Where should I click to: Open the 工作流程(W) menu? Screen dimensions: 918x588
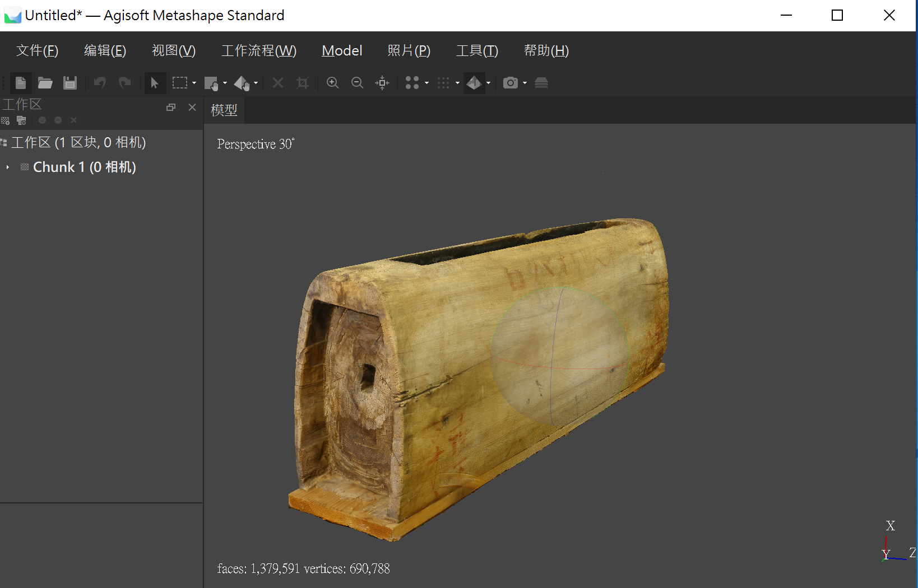coord(258,51)
